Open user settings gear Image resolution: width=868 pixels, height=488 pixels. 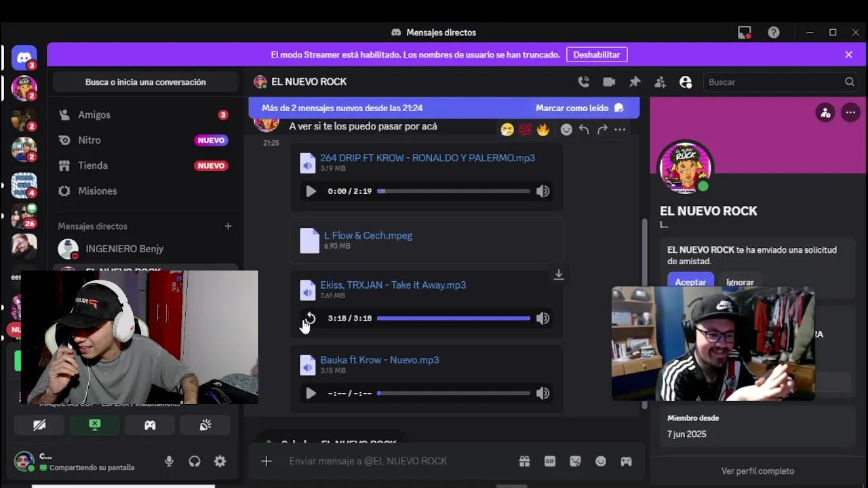pos(220,461)
